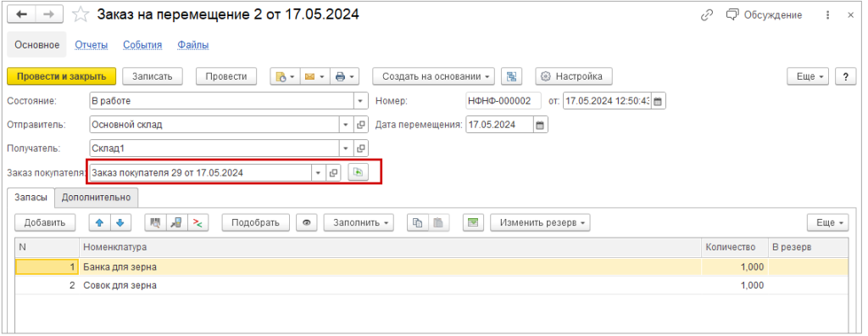Expand the Заказ покупателя dropdown arrow
This screenshot has height=336, width=868.
tap(319, 173)
